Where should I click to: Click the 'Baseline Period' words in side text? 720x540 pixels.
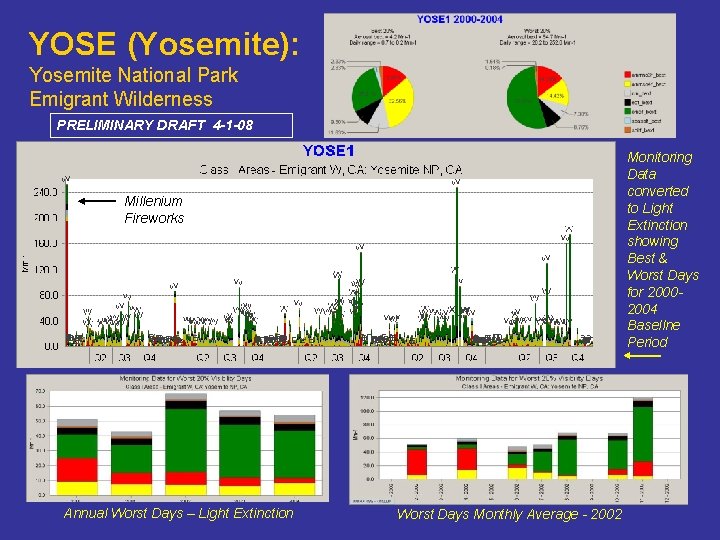tap(653, 333)
